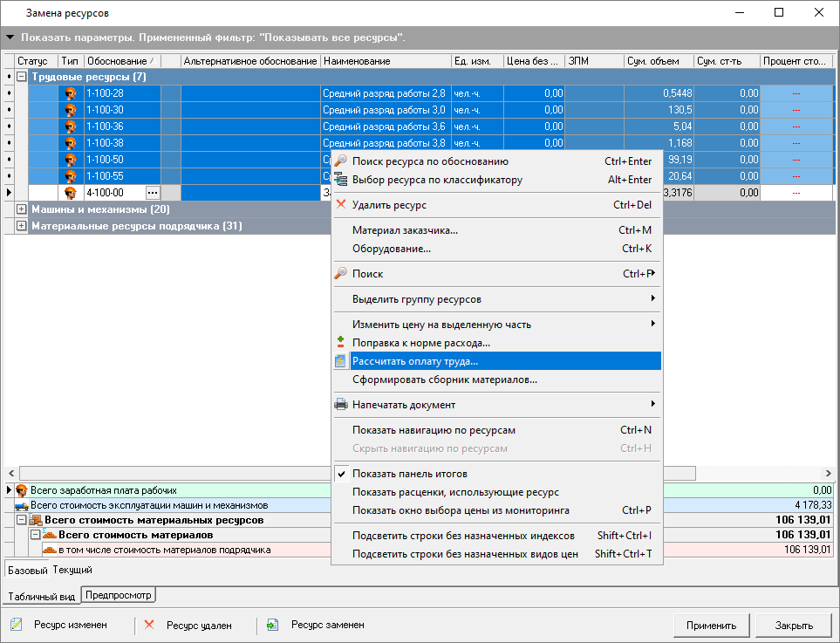Click the ellipsis button in cell 4-100-00

click(x=153, y=193)
